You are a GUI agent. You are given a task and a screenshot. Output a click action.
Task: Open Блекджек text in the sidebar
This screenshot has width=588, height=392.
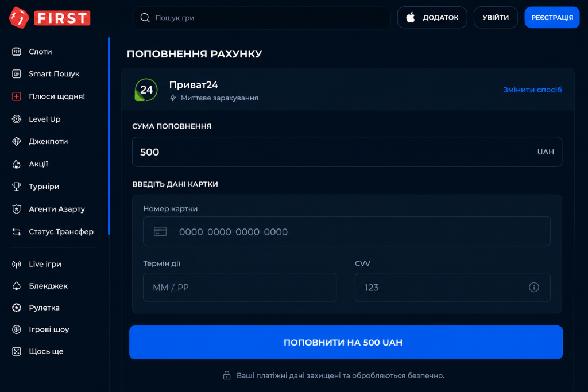click(48, 286)
